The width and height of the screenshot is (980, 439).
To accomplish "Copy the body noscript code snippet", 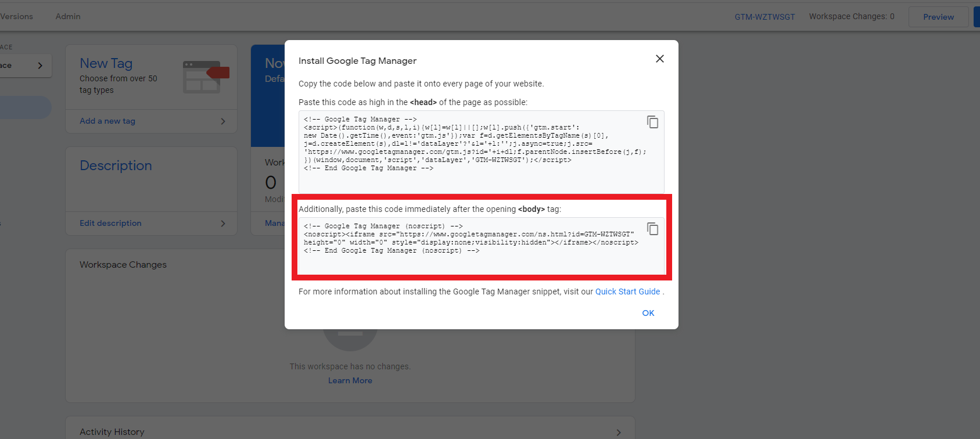I will click(x=652, y=229).
